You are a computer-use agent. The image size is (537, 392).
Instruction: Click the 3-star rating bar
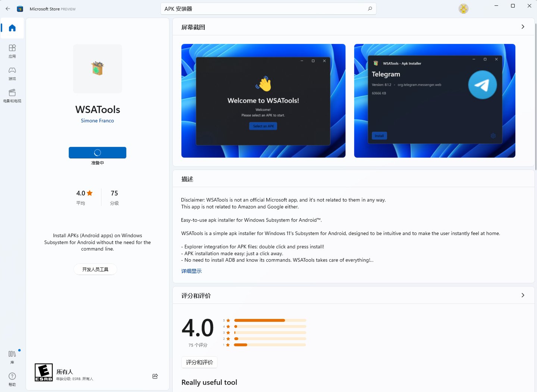270,333
